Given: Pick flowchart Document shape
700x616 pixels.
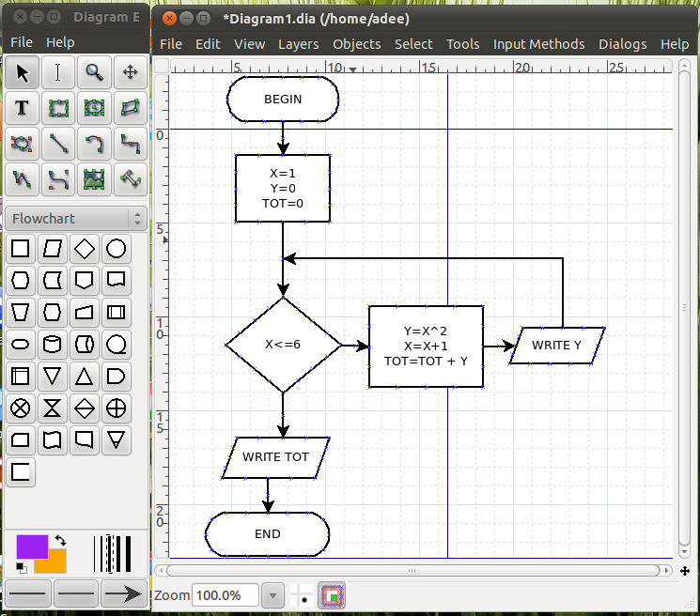Looking at the screenshot, I should coord(117,280).
